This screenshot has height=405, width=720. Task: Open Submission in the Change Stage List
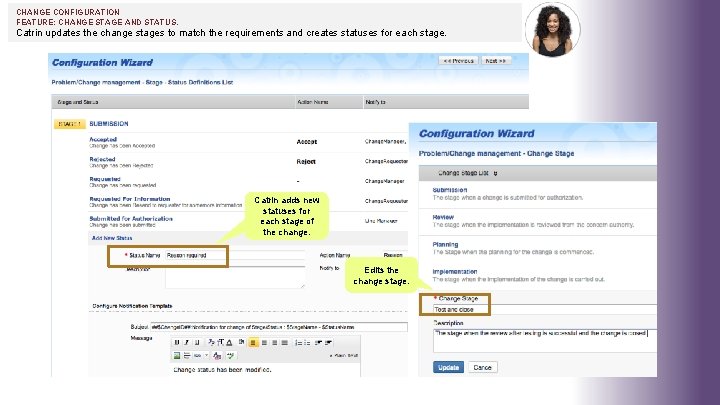(x=450, y=190)
